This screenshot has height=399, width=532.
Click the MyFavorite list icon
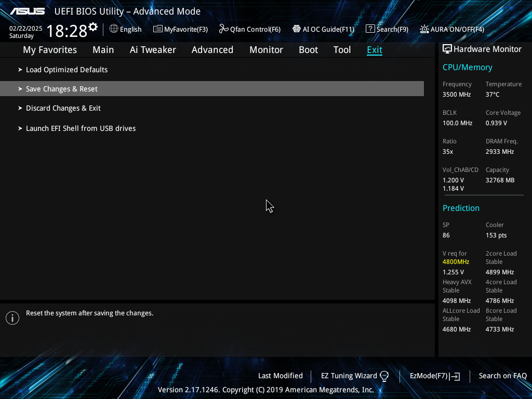tap(158, 29)
